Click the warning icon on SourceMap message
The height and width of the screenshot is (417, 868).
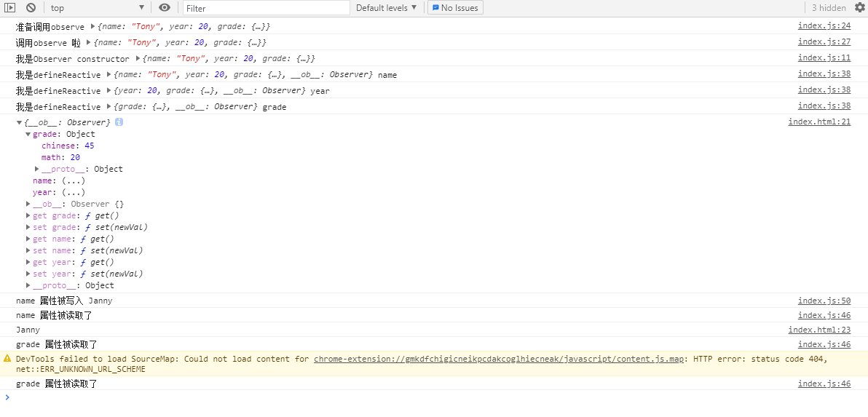[x=7, y=358]
